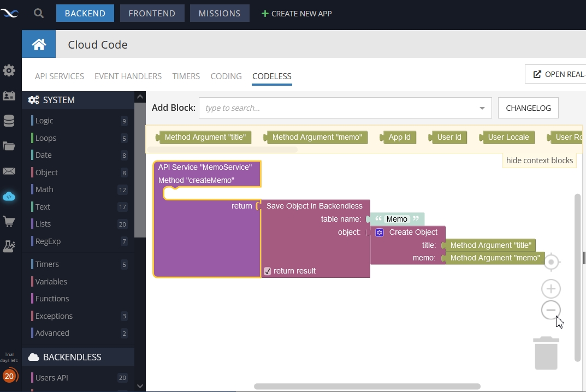Click the Memo table name text block

pyautogui.click(x=396, y=219)
